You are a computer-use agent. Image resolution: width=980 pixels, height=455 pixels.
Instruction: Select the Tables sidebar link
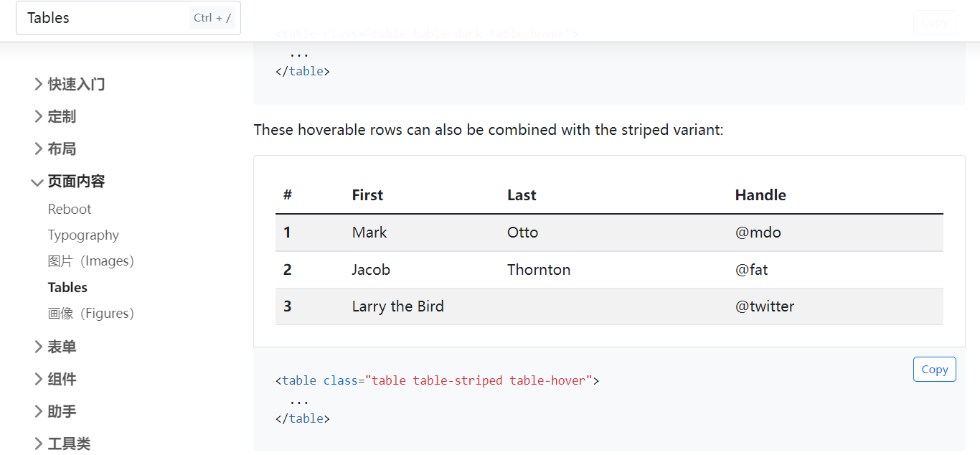67,287
